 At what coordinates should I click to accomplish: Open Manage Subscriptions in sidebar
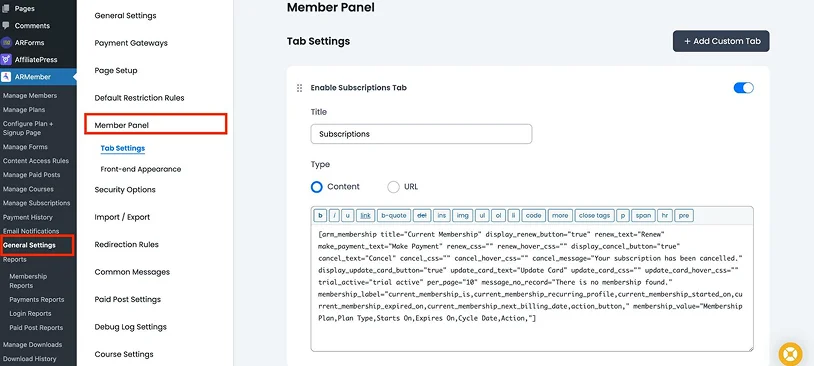(x=36, y=203)
